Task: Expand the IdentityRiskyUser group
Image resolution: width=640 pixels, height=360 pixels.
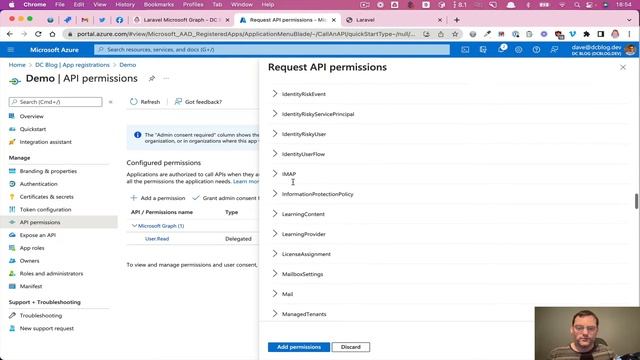Action: 275,134
